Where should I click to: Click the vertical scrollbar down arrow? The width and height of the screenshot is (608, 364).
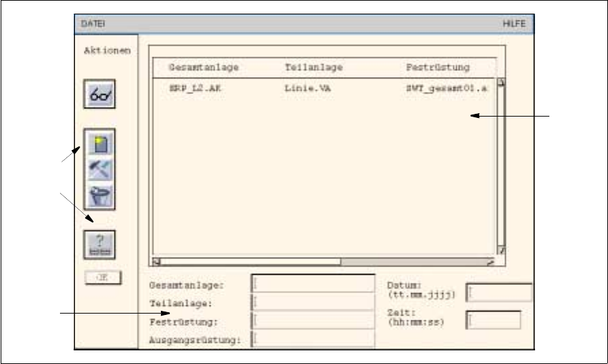click(x=501, y=251)
